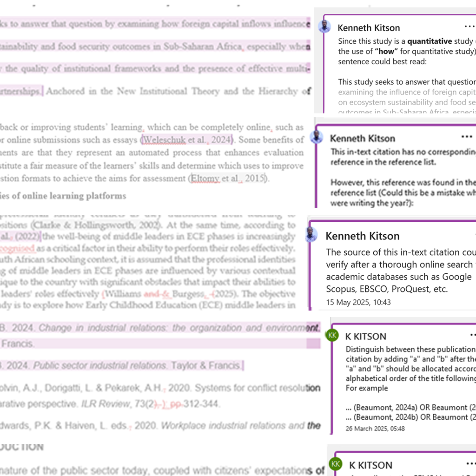Click the KK avatar on the bottom-most comment
Image resolution: width=476 pixels, height=476 pixels.
coord(336,464)
